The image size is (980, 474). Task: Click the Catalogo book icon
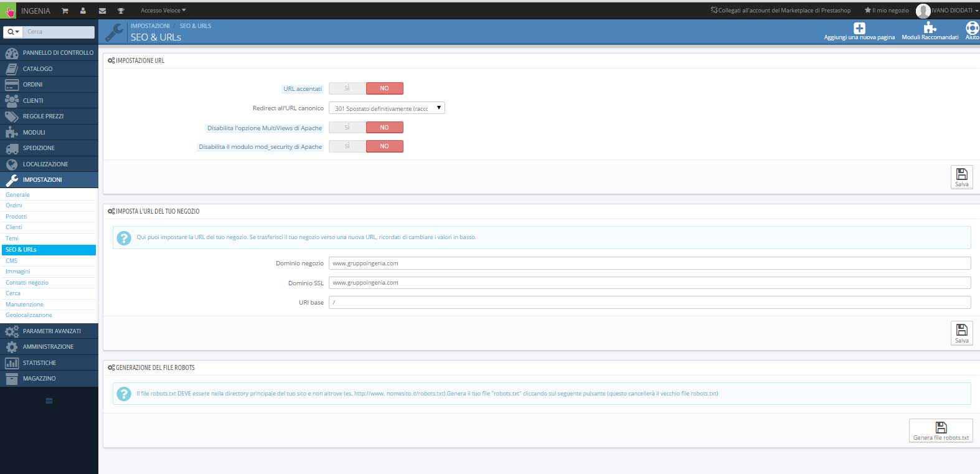coord(12,69)
